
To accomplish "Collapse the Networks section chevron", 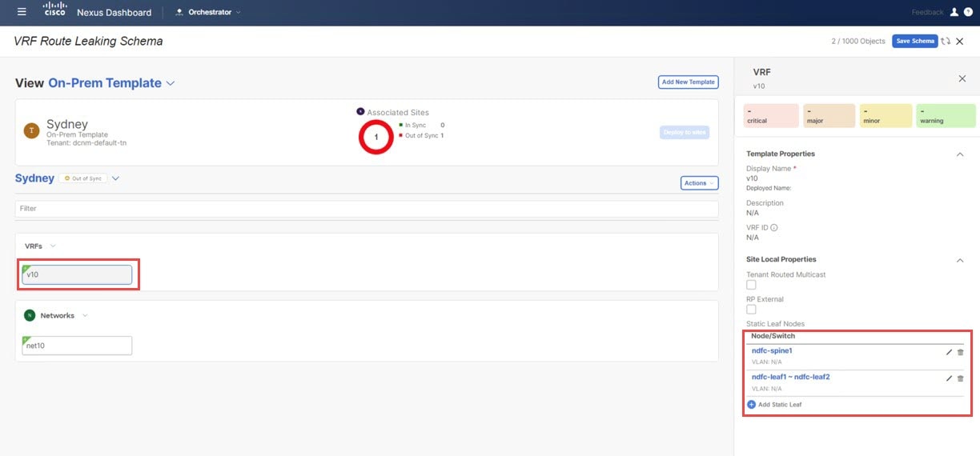I will (85, 315).
